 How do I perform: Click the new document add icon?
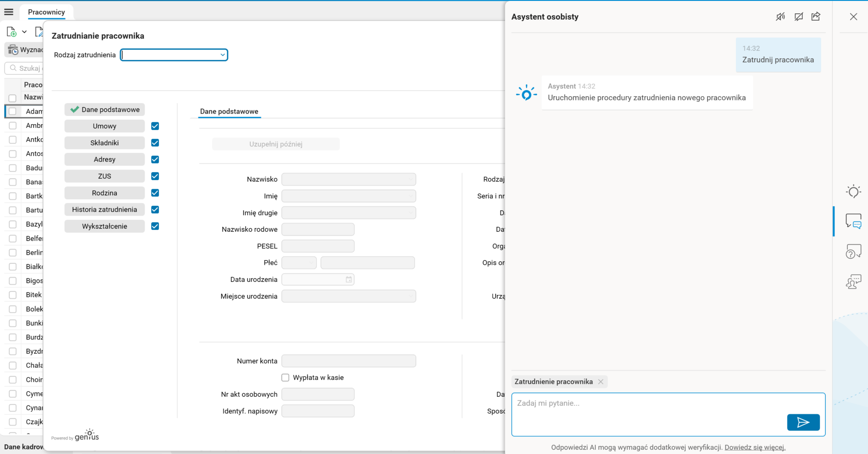point(11,32)
